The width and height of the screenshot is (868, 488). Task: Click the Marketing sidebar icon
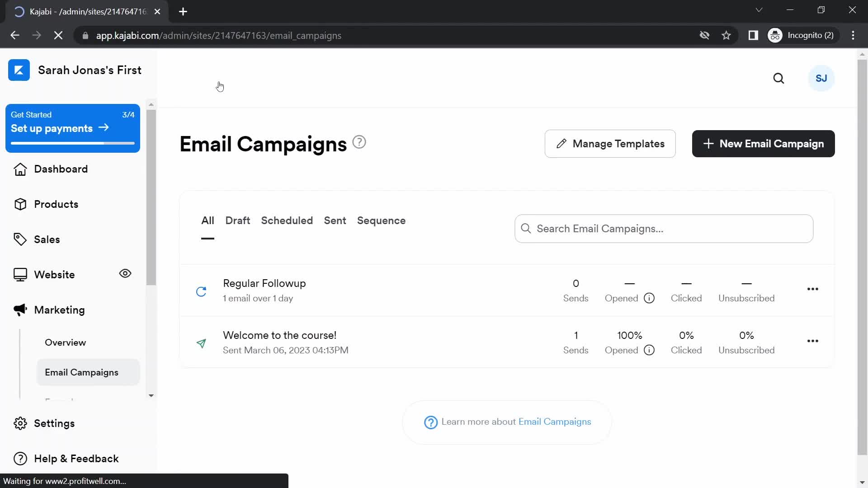20,310
